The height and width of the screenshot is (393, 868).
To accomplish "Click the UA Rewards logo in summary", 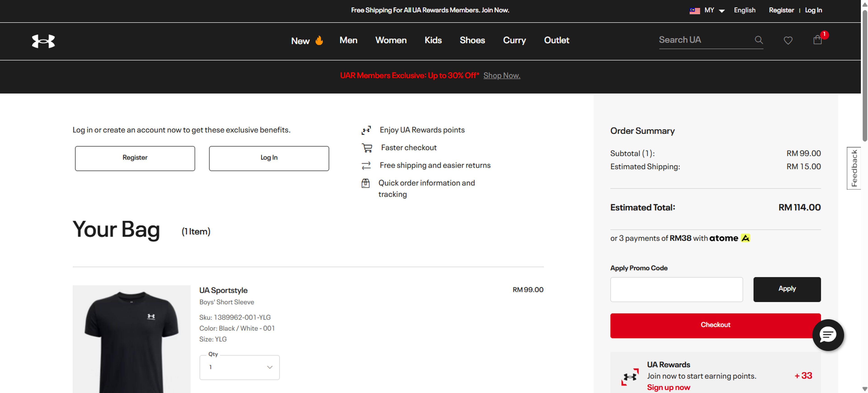I will pyautogui.click(x=630, y=377).
